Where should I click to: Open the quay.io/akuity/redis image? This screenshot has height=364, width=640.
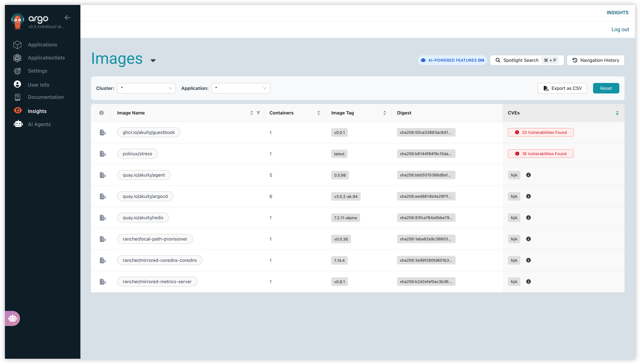(x=143, y=218)
